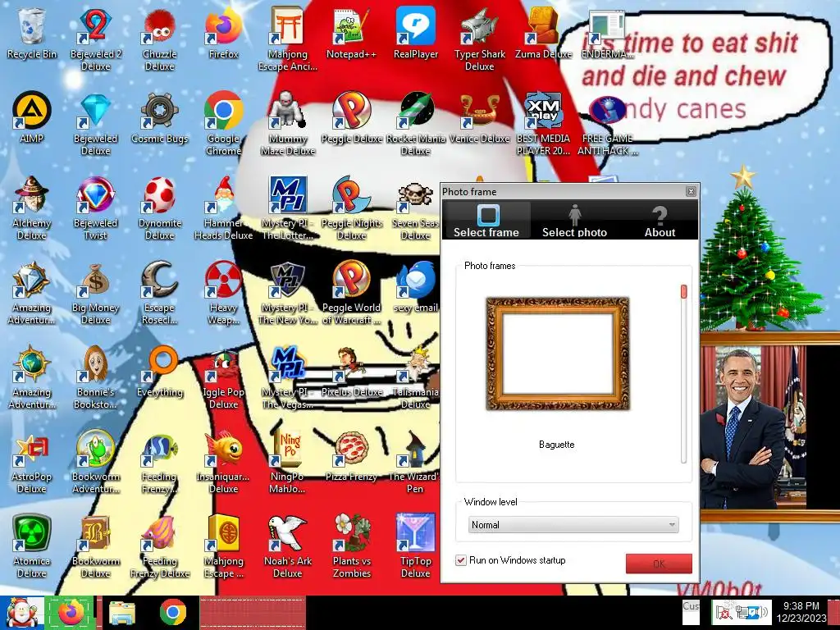Click the Obama photo frame widget
840x630 pixels.
(769, 427)
